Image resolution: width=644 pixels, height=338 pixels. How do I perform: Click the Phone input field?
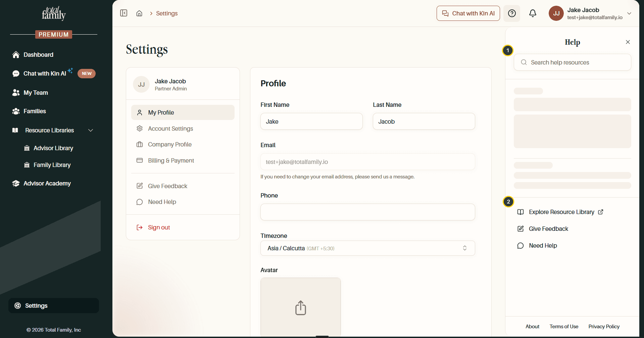pos(368,212)
